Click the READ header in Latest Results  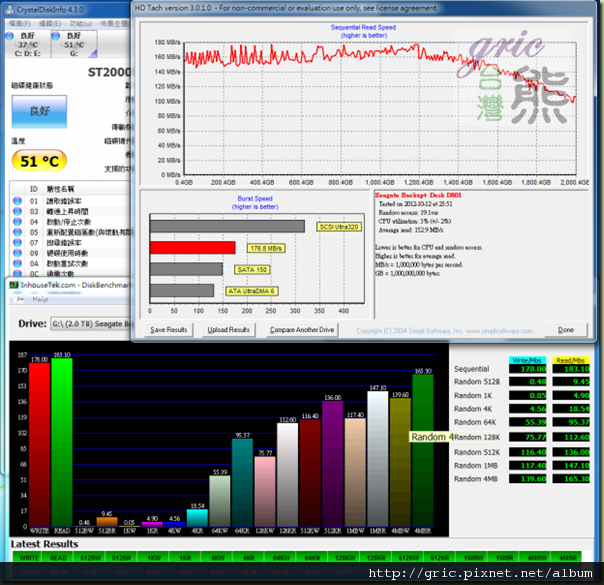(58, 558)
